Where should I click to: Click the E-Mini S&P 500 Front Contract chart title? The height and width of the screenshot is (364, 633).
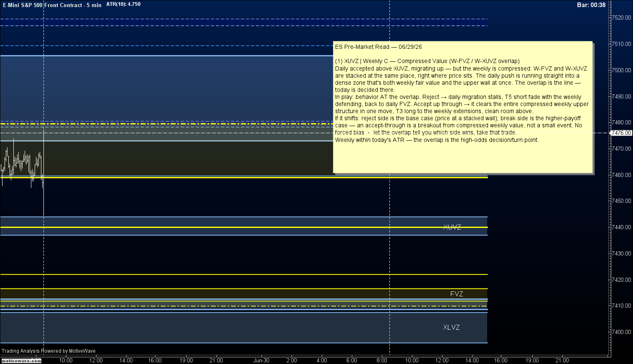click(52, 5)
